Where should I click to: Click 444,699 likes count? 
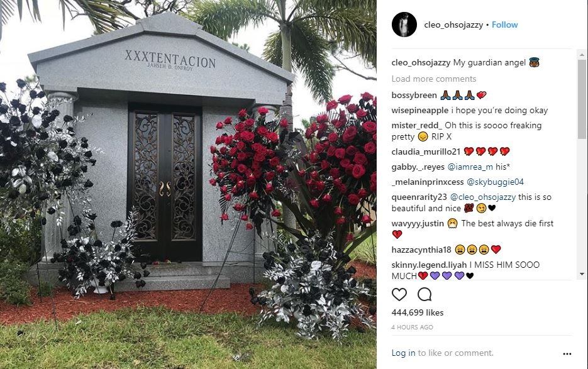(418, 312)
